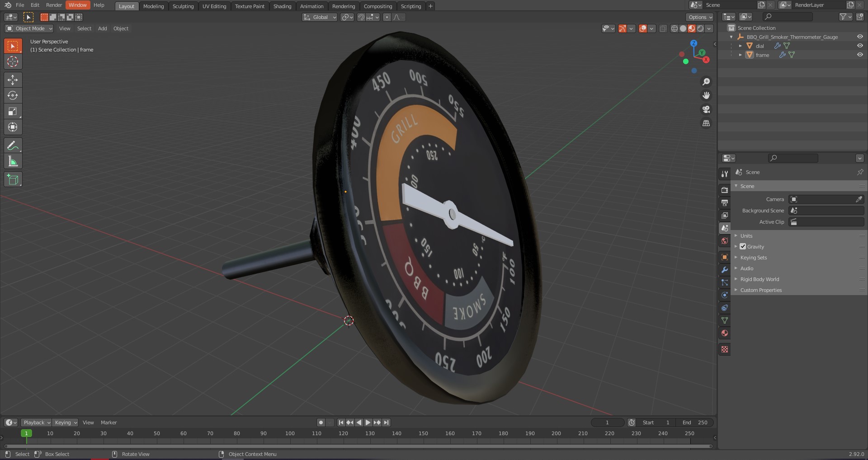The width and height of the screenshot is (868, 460).
Task: Click the current frame number field
Action: pyautogui.click(x=607, y=422)
